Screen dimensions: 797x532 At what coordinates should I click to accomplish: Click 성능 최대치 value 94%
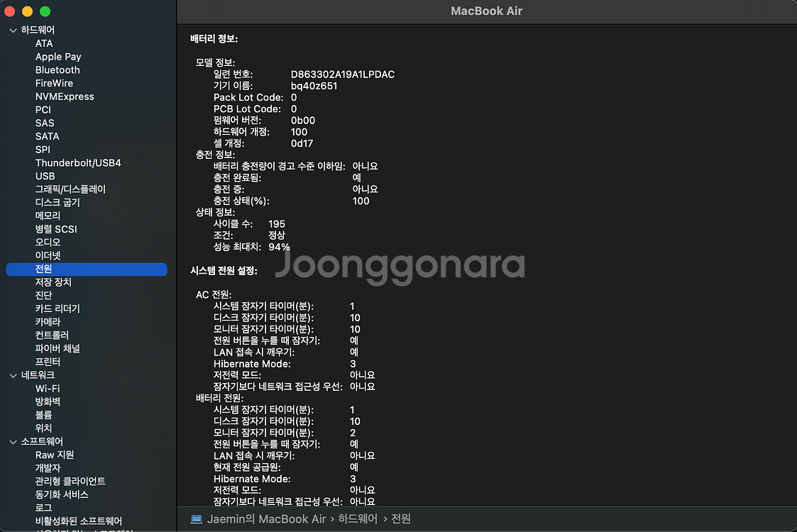click(279, 247)
